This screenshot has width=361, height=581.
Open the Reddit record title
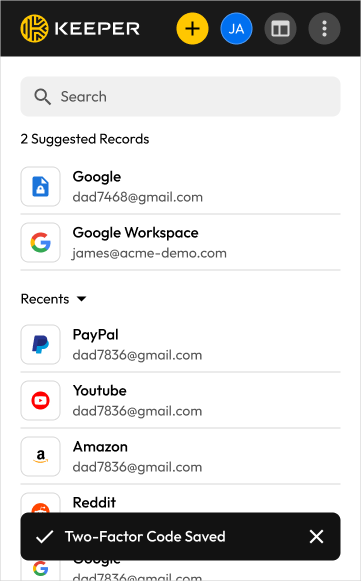click(94, 502)
